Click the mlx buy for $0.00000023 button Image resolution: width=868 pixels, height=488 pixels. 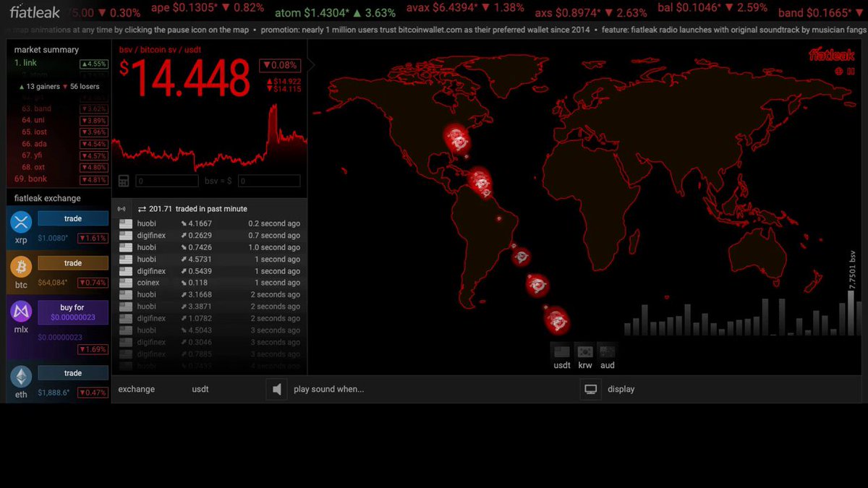click(x=72, y=312)
